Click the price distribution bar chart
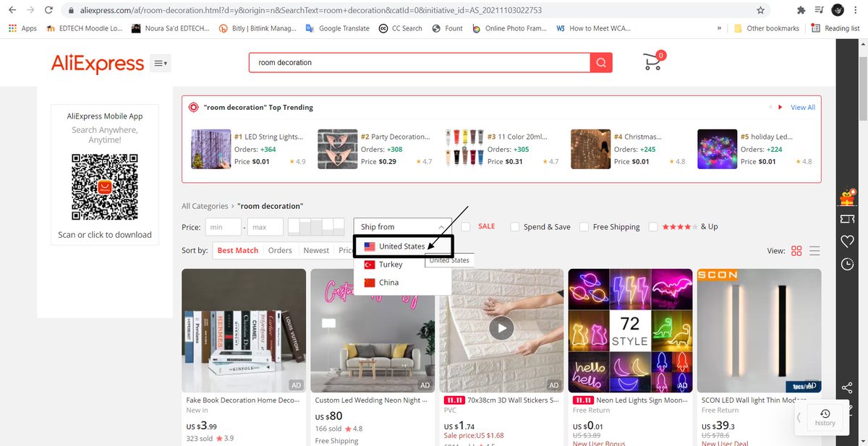This screenshot has width=868, height=446. pyautogui.click(x=316, y=227)
